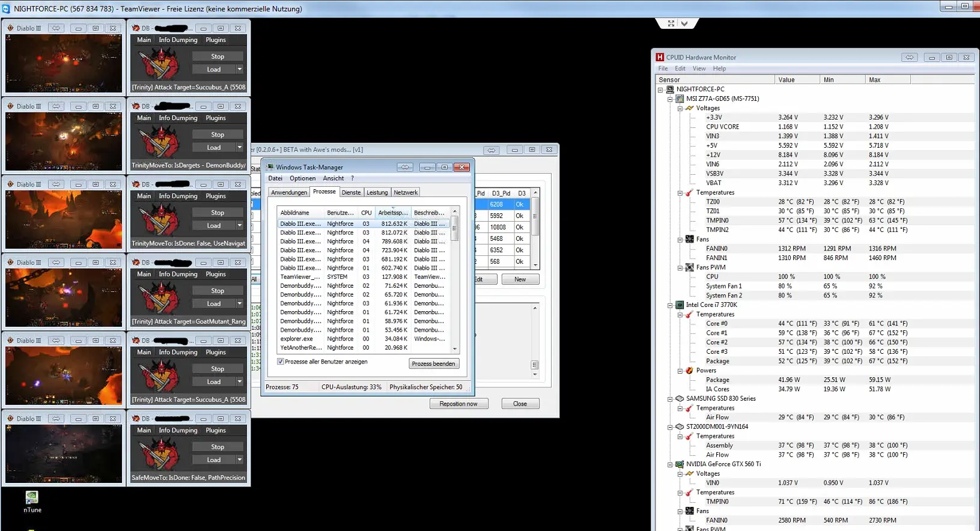The image size is (980, 531).
Task: Open the Load dropdown arrow in the GoatMutant_Rang DB window
Action: (240, 303)
